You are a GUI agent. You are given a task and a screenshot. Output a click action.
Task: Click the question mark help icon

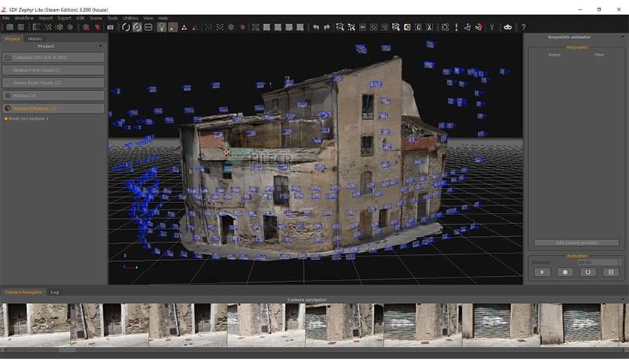tap(522, 27)
